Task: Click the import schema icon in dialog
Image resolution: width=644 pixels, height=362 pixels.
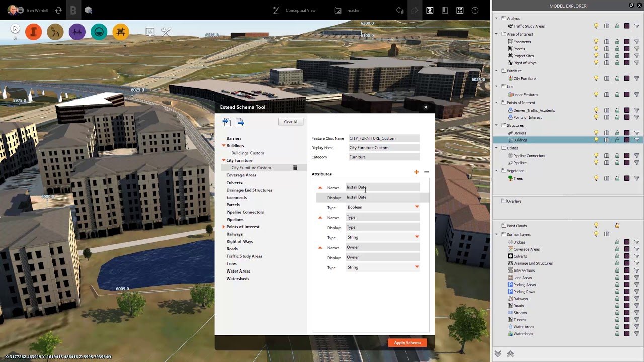Action: 226,122
